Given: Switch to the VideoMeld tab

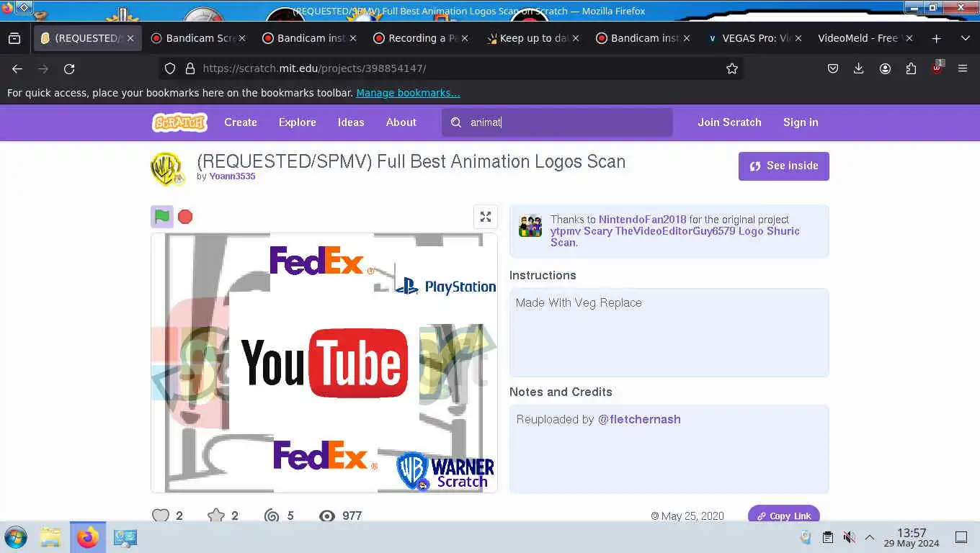Looking at the screenshot, I should (x=865, y=38).
